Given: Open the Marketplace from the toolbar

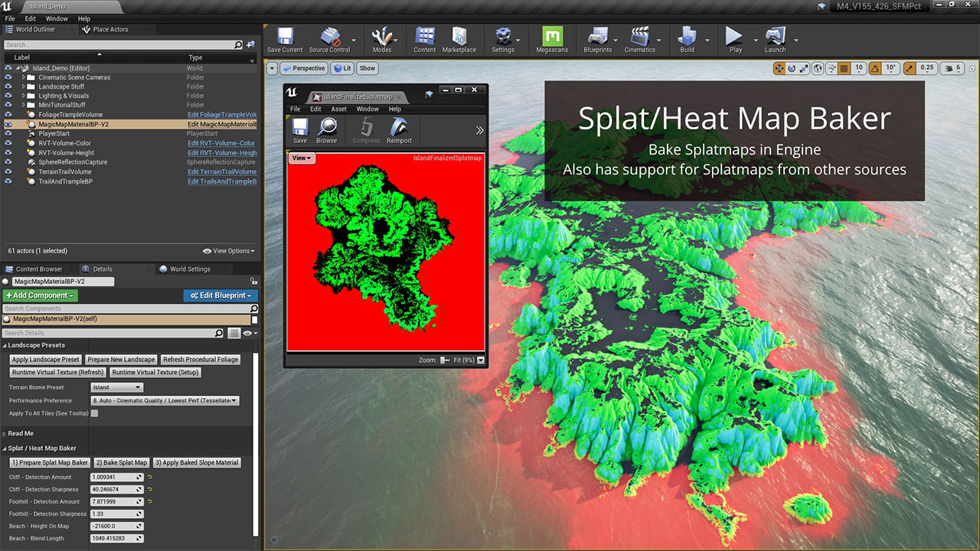Looking at the screenshot, I should [459, 40].
